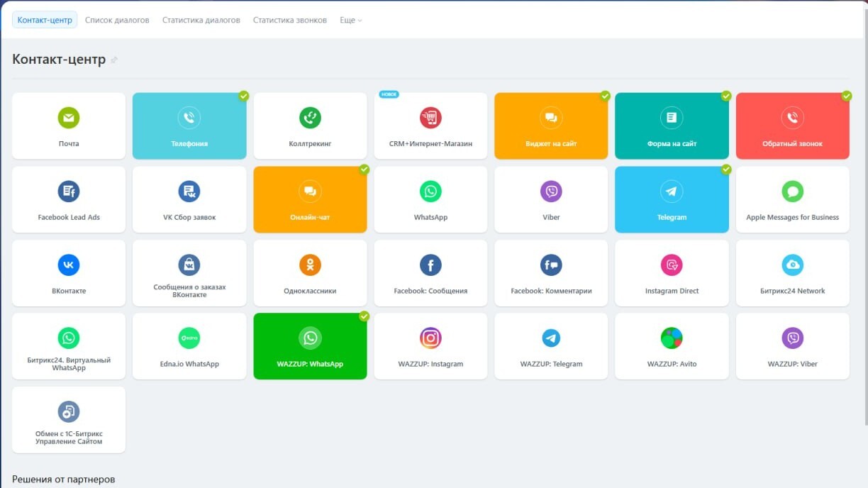Click the Viber card label

[551, 218]
